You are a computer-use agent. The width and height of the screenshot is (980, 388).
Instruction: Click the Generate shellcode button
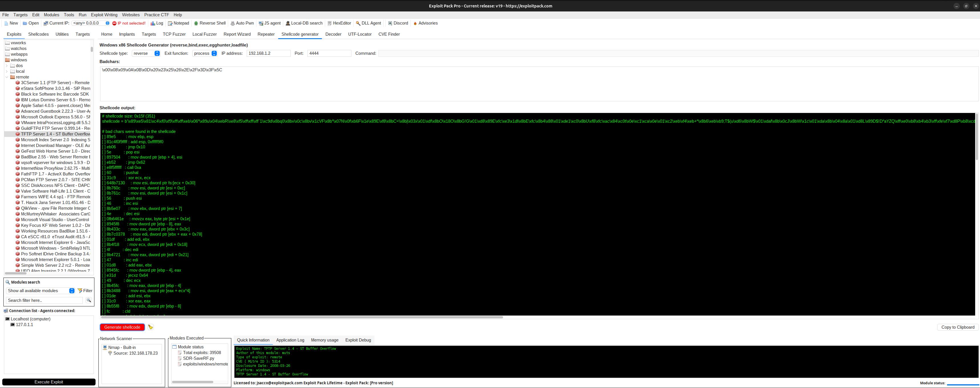[x=122, y=328]
